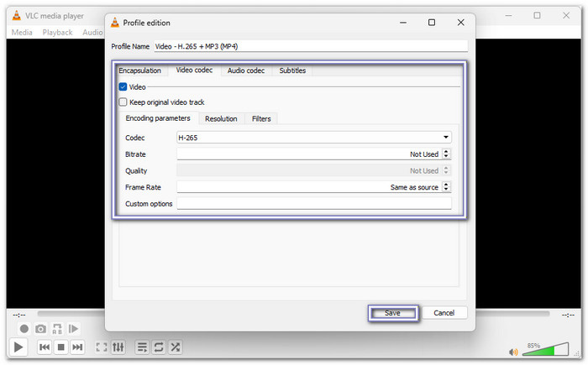
Task: Close the VLC media player window
Action: (x=566, y=15)
